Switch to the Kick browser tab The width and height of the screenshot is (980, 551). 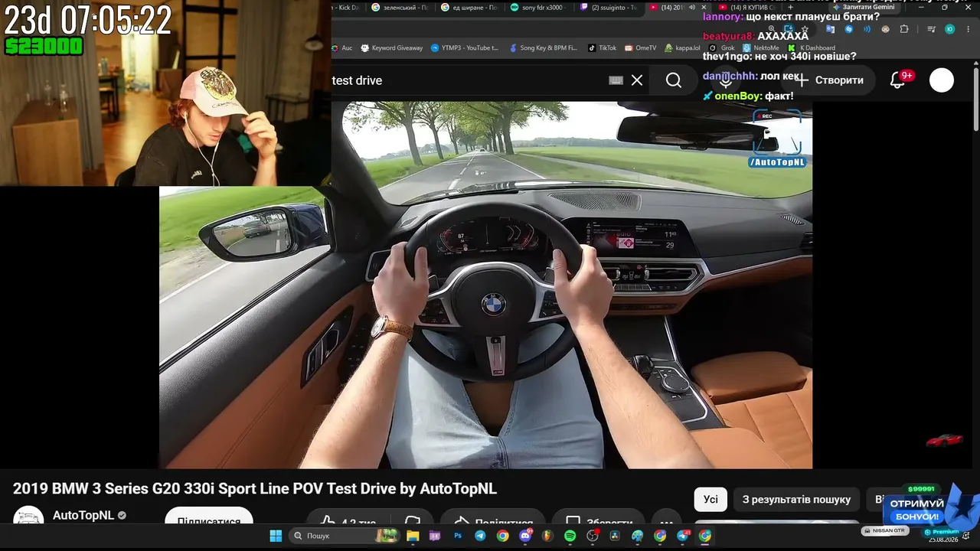(346, 8)
